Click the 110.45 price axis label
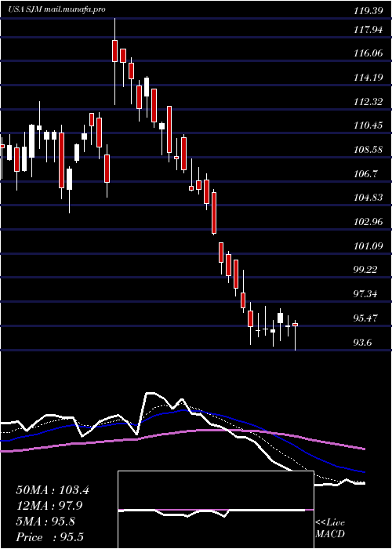 [368, 125]
